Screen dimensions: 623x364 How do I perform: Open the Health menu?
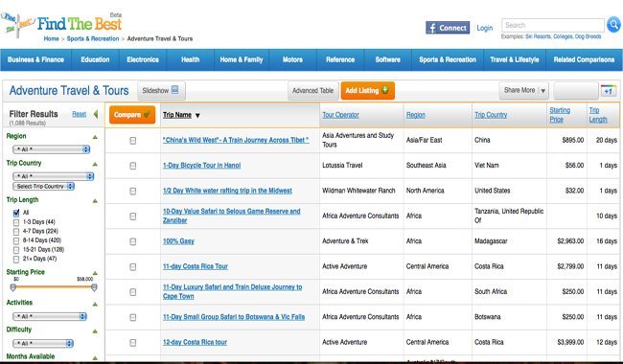coord(191,60)
